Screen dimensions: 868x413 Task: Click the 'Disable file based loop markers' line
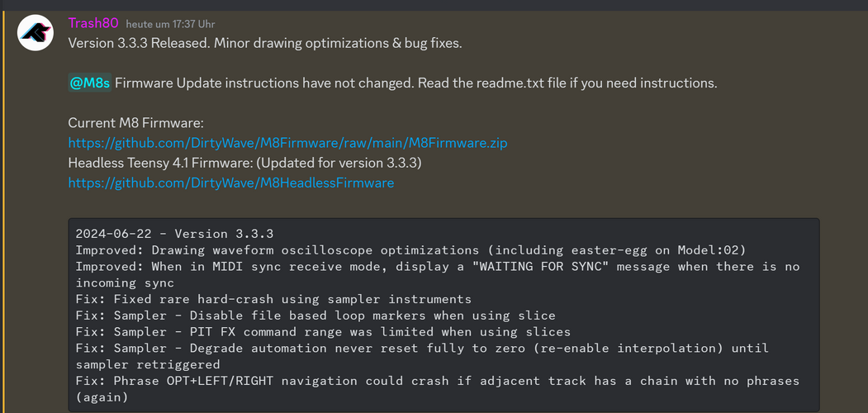pos(315,316)
